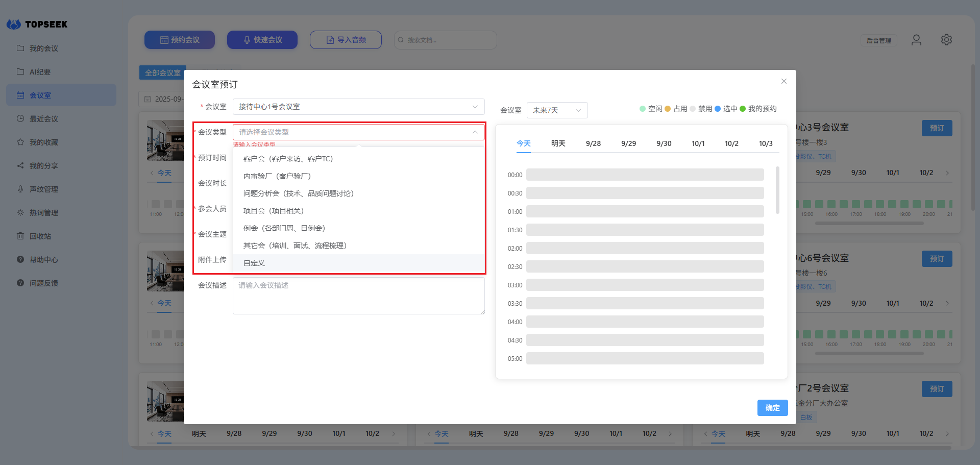Screen dimensions: 980x465
Task: Click the 我的分享 share icon
Action: (20, 165)
